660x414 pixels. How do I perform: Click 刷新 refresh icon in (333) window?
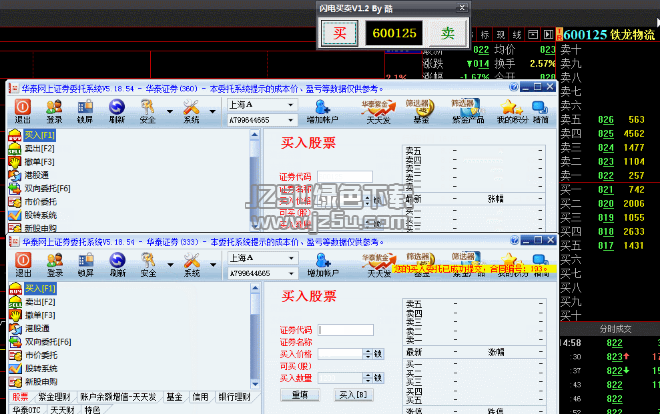point(117,264)
